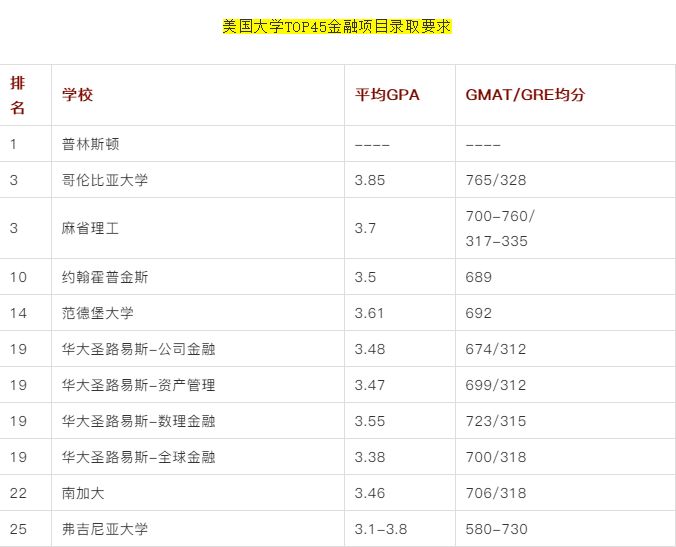Click GPA value 3.46
Viewport: 676px width, 547px height.
(369, 493)
